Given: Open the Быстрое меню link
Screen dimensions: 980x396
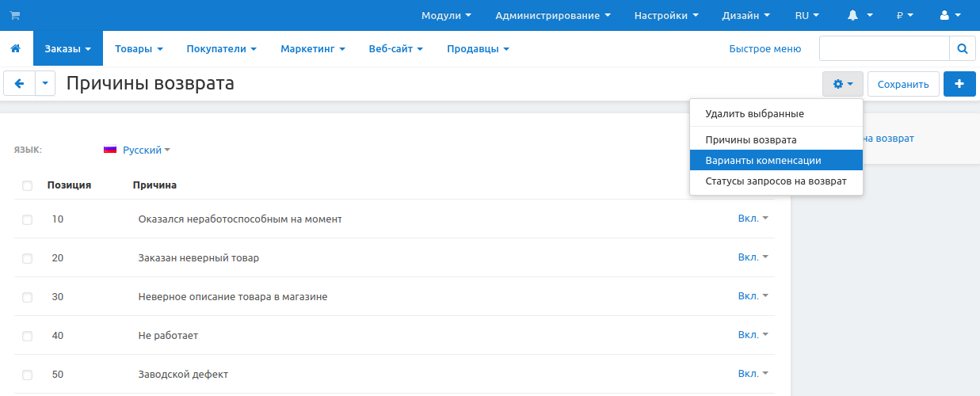Looking at the screenshot, I should [765, 48].
